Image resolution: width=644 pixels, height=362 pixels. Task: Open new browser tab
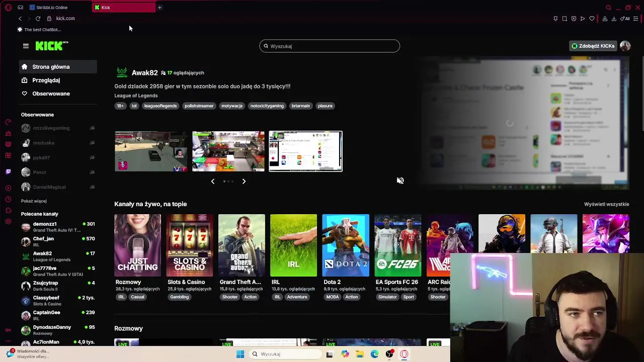click(159, 8)
